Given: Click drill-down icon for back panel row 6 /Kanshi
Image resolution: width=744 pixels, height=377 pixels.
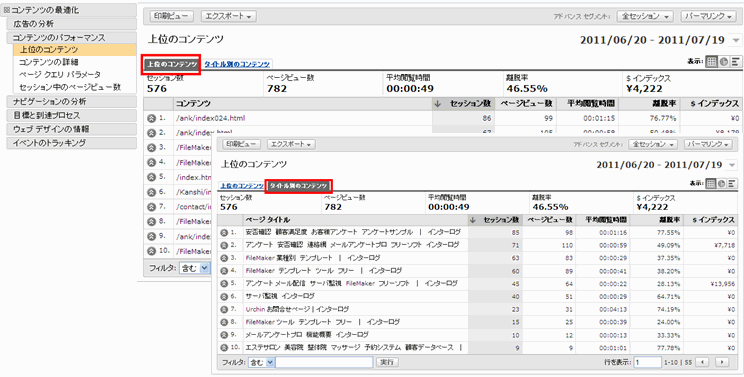Looking at the screenshot, I should click(152, 192).
